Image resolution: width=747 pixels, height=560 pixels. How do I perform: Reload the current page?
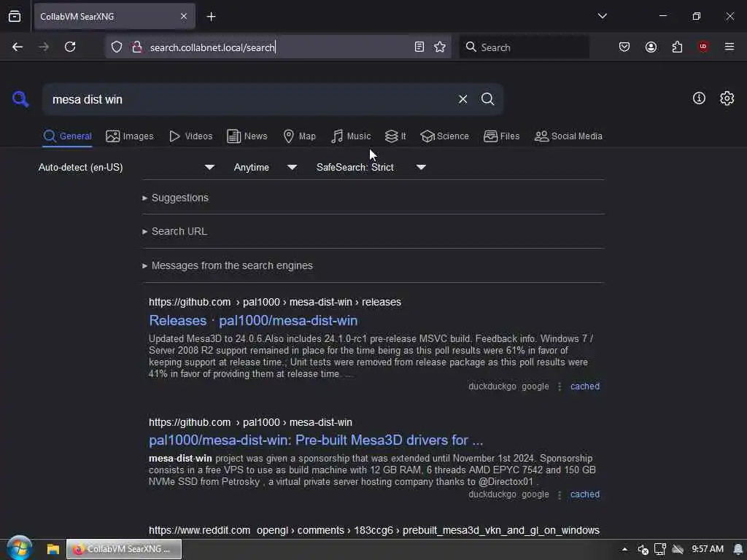(70, 47)
